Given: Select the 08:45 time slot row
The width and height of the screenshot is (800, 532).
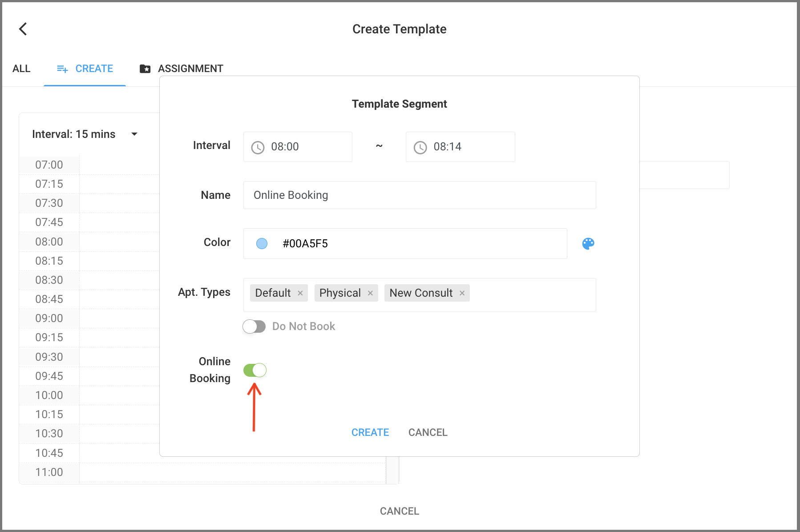Looking at the screenshot, I should coord(89,299).
